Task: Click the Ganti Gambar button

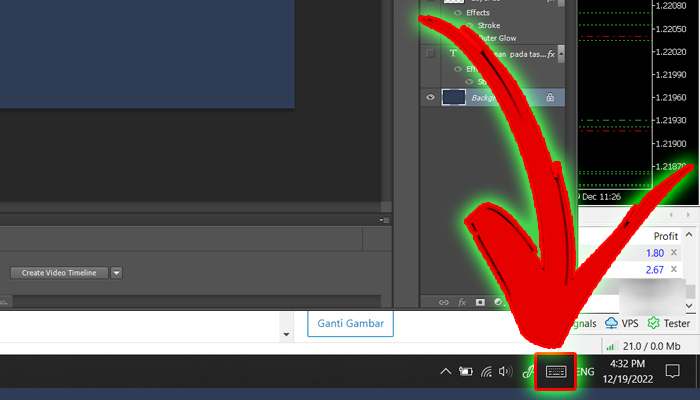Action: 351,323
